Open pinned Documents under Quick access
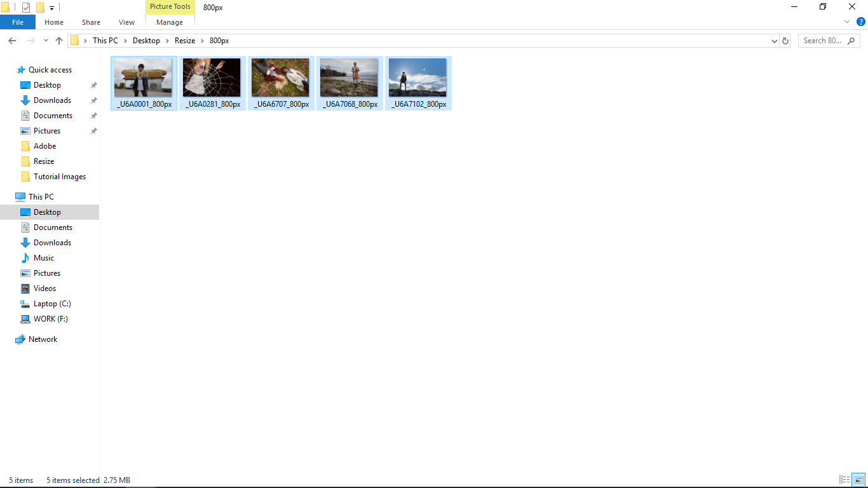 pos(53,116)
